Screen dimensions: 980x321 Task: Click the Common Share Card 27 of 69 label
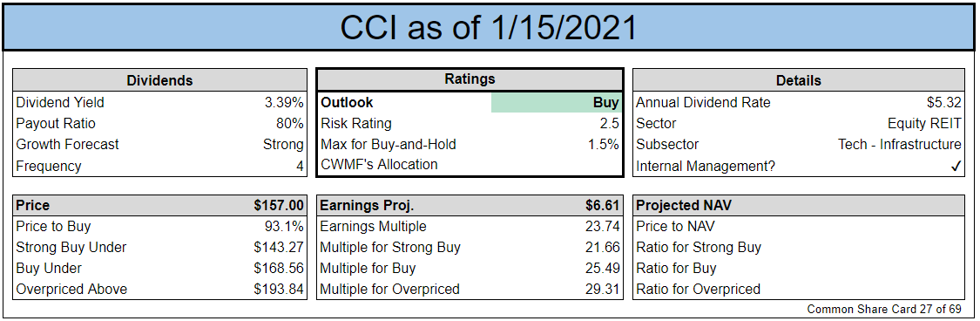tap(884, 309)
